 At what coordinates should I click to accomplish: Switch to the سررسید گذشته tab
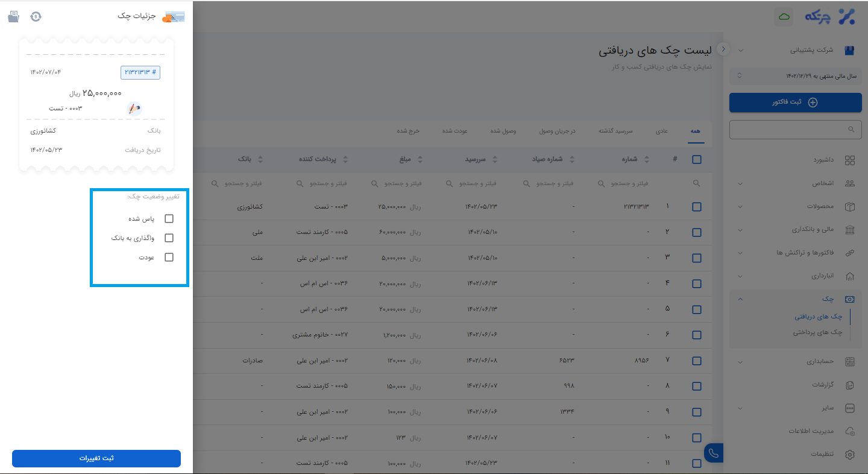616,131
